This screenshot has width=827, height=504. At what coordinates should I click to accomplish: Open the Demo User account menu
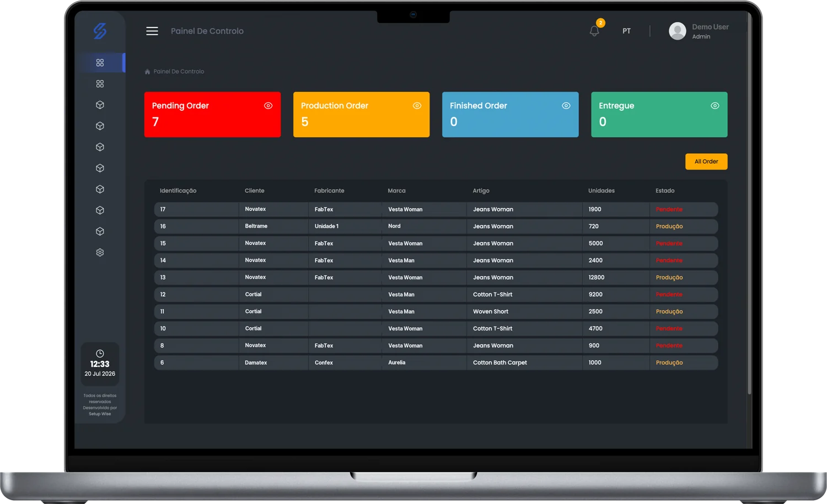699,31
